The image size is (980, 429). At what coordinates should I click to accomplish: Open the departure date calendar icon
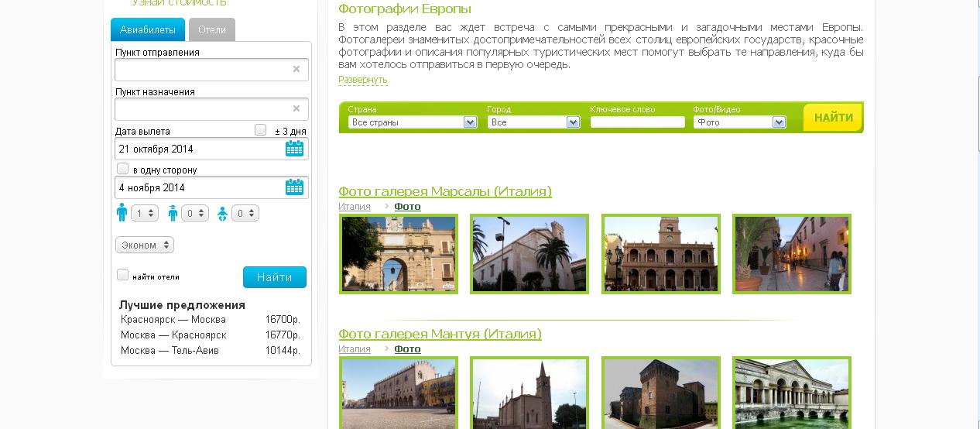tap(294, 148)
